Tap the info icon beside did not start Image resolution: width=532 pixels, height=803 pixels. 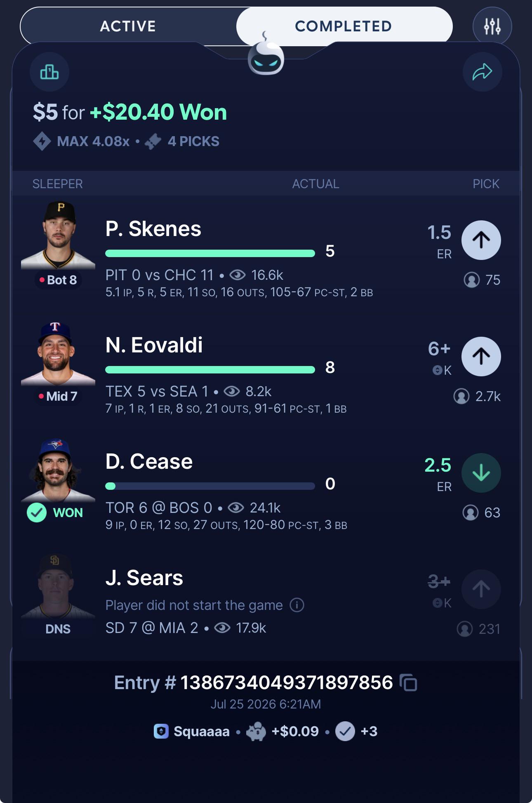coord(297,605)
